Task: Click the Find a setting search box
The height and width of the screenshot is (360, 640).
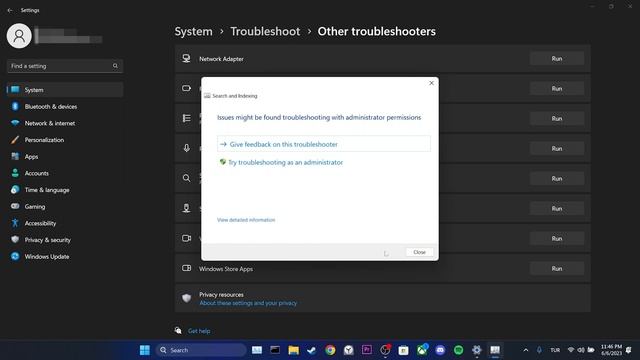Action: 65,66
